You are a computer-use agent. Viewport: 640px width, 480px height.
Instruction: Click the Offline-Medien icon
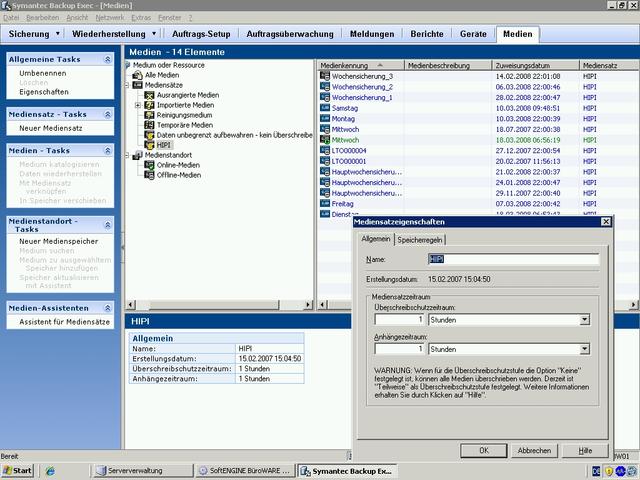point(149,175)
